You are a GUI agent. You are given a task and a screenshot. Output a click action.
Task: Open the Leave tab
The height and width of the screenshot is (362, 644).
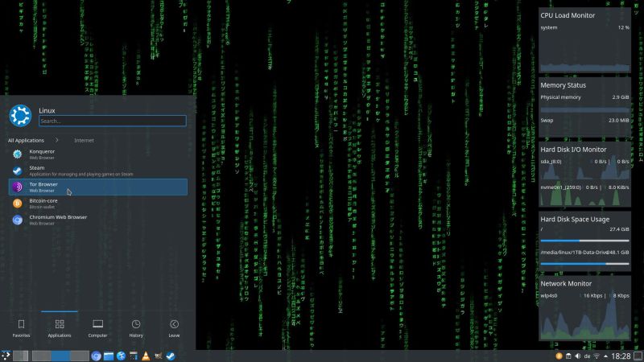pos(174,328)
